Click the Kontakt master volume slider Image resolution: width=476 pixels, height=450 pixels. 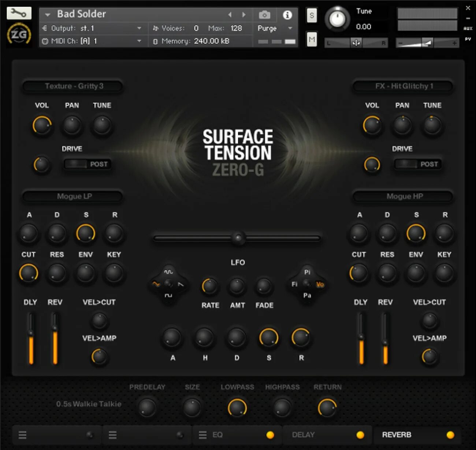coord(427,43)
